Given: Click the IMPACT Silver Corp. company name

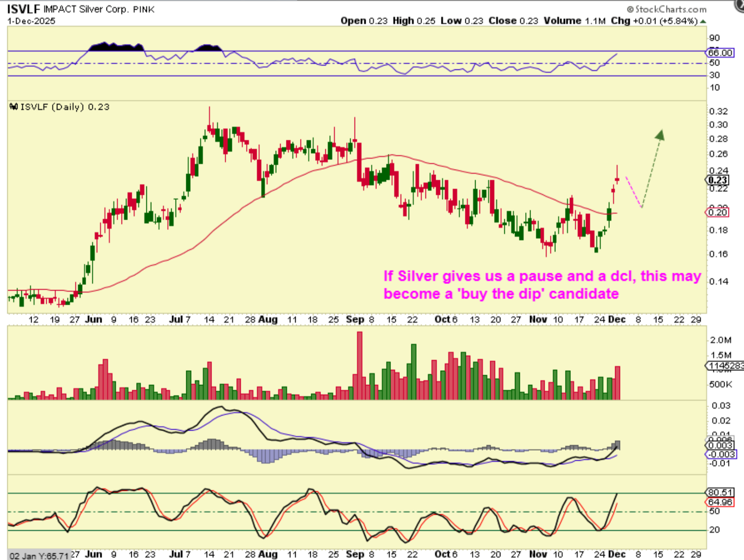Looking at the screenshot, I should click(x=86, y=9).
